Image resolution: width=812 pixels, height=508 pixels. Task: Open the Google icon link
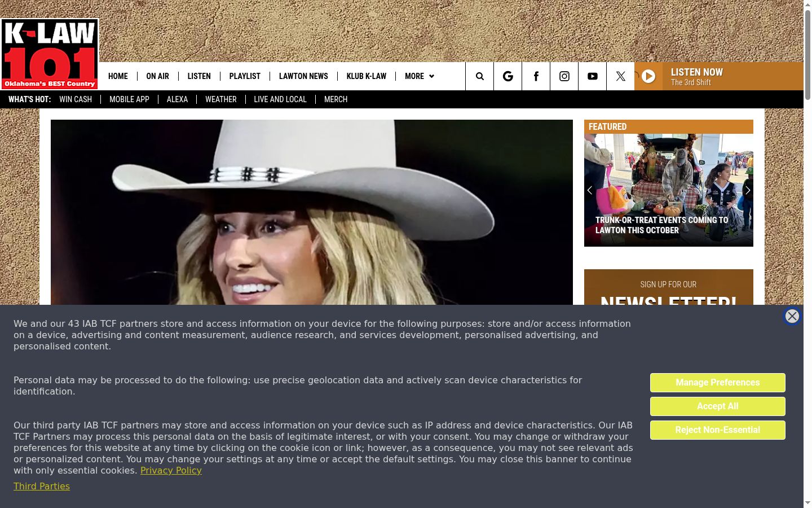508,76
